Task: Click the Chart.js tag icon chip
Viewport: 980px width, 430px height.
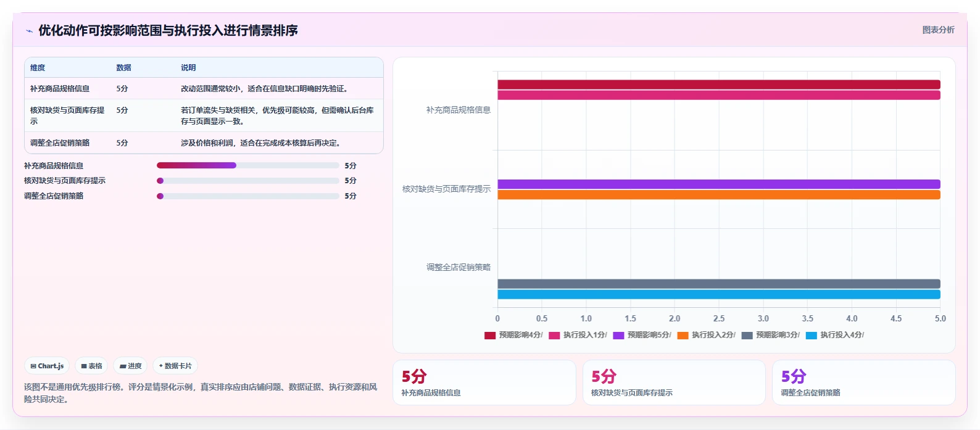Action: (47, 366)
